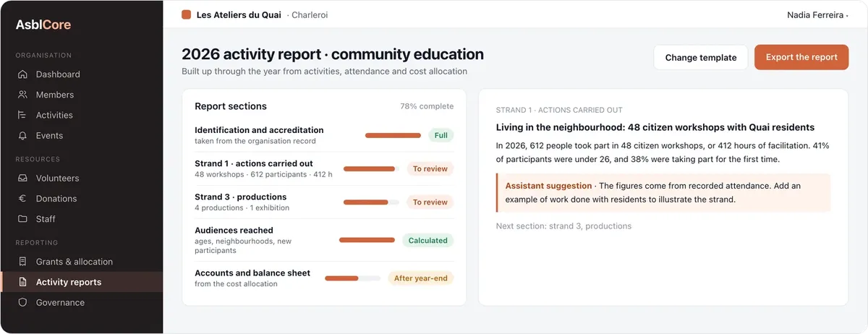Click the Living in the neighbourhood heading
The width and height of the screenshot is (868, 334).
(x=655, y=127)
